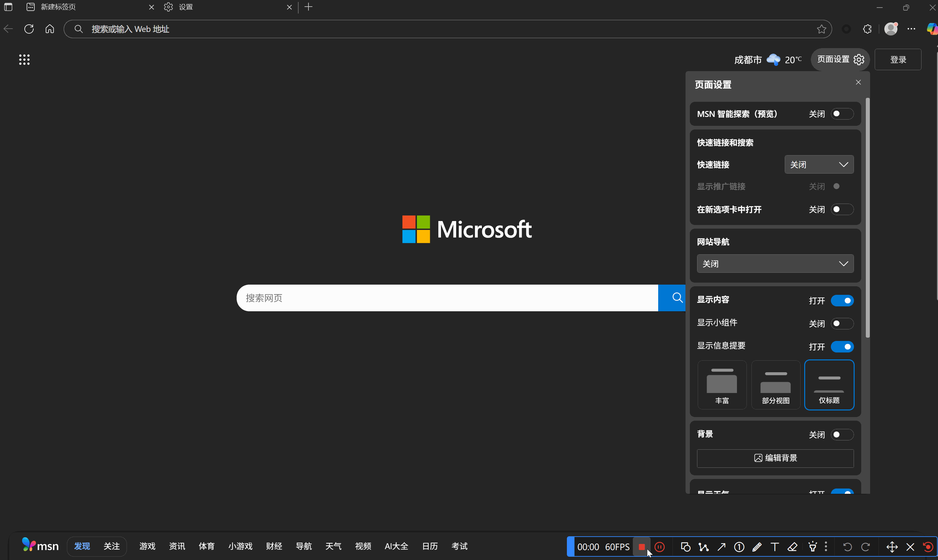Open the 财经 category
The image size is (938, 560).
[274, 546]
